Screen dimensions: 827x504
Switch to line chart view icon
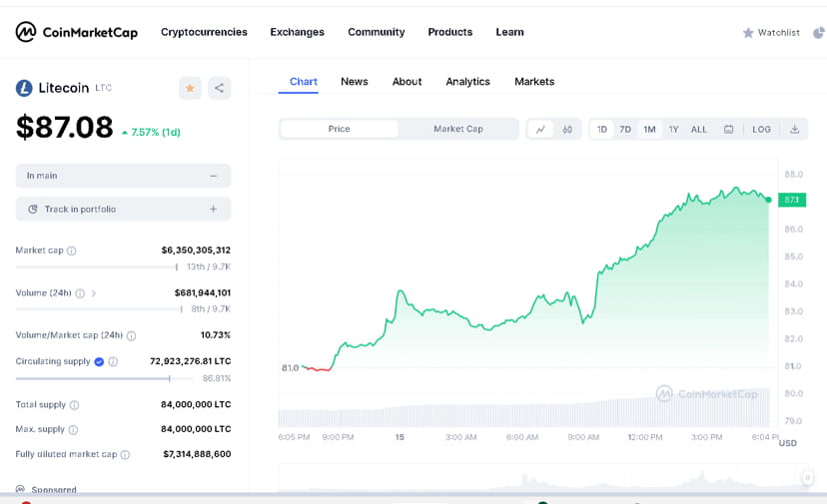coord(540,129)
